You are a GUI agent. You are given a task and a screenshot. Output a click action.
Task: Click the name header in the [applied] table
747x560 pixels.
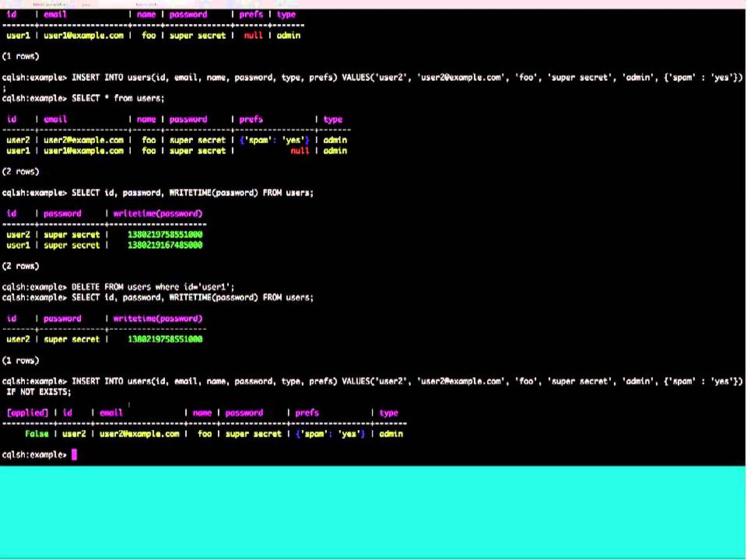tap(202, 413)
